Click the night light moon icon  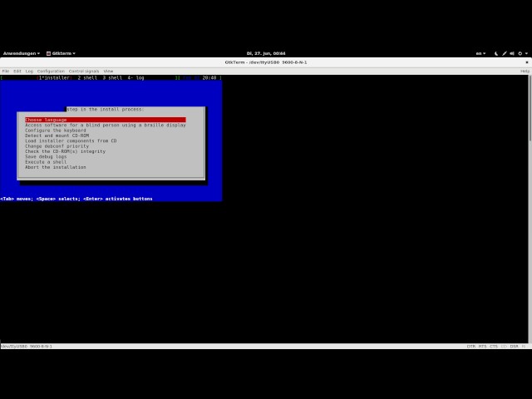(x=496, y=53)
